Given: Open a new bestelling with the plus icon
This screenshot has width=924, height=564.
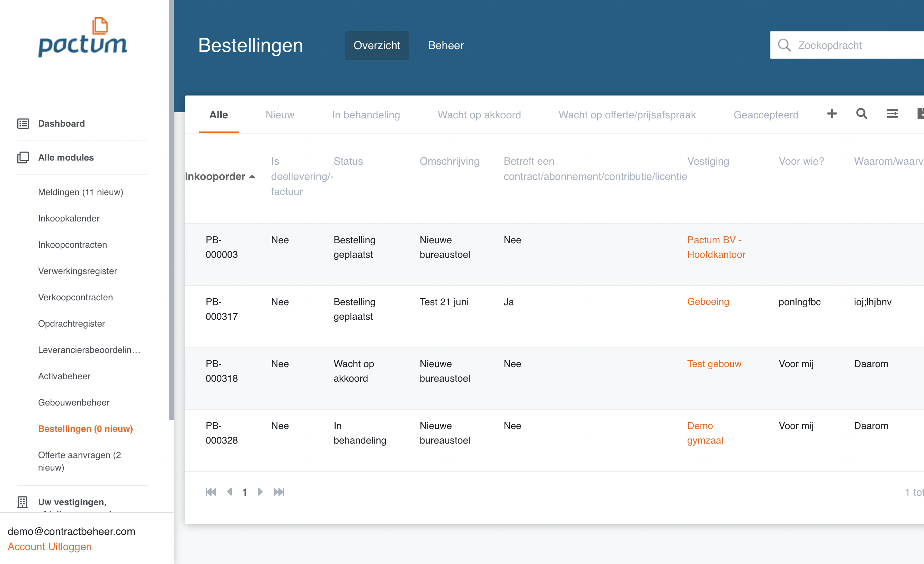Looking at the screenshot, I should (832, 114).
